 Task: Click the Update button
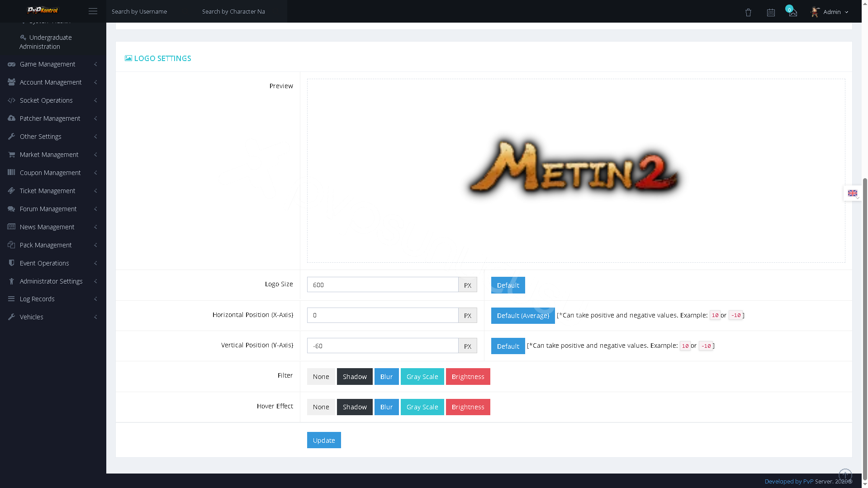click(324, 440)
